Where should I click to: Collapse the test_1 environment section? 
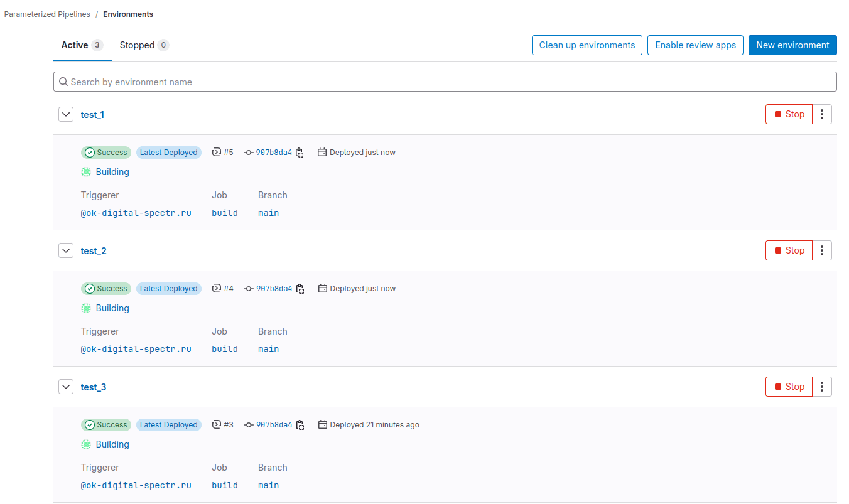66,114
